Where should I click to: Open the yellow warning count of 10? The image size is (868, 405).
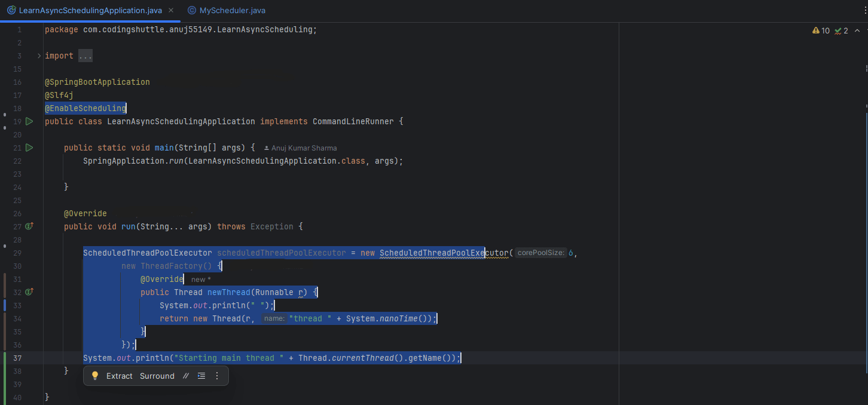coord(821,30)
